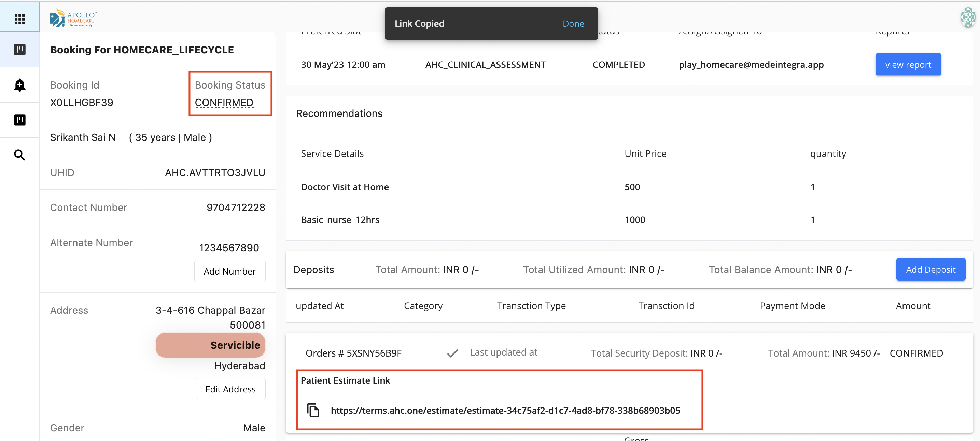This screenshot has width=980, height=441.
Task: Click view report for AHC_CLINICAL_ASSESSMENT
Action: tap(908, 64)
